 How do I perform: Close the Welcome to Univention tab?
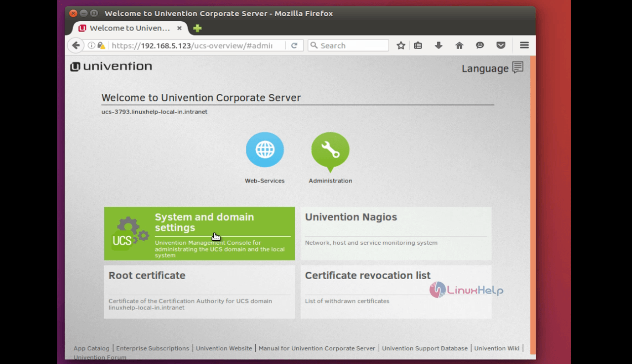(x=179, y=28)
